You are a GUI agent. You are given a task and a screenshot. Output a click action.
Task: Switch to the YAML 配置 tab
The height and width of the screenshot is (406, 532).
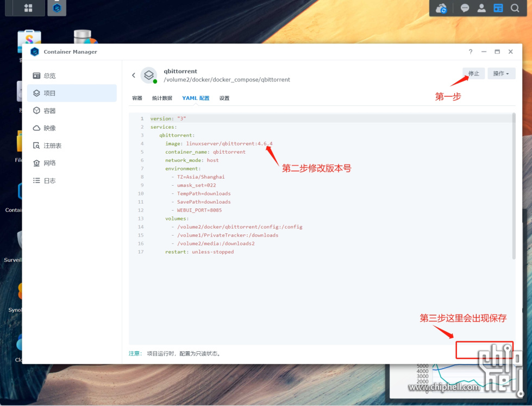tap(196, 98)
